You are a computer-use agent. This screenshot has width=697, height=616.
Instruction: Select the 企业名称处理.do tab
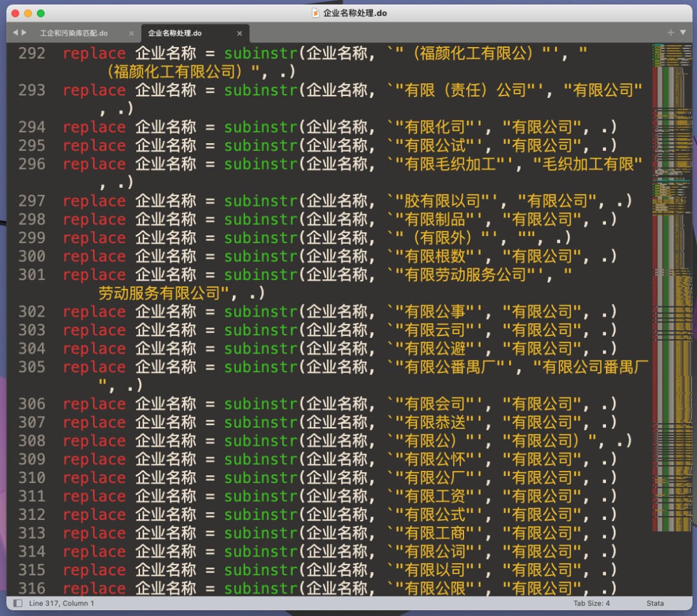click(x=175, y=33)
